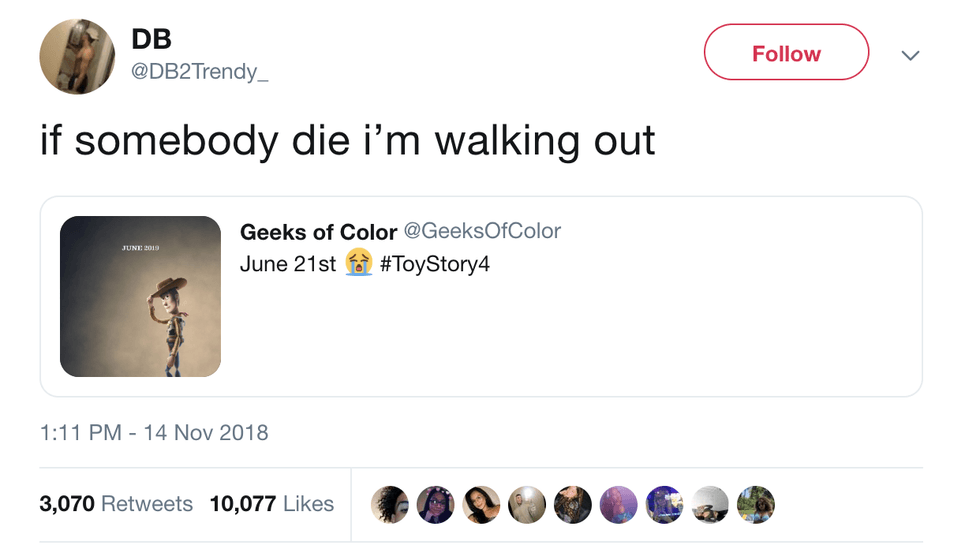Click the seventh liker avatar
Screen dimensions: 980x552
pos(664,504)
